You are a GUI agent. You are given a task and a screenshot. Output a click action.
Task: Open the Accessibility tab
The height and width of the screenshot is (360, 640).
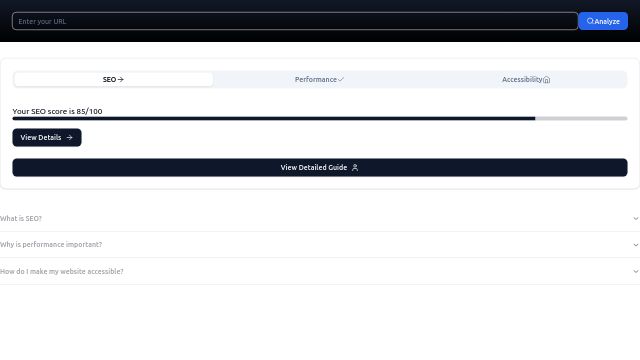[x=526, y=80]
